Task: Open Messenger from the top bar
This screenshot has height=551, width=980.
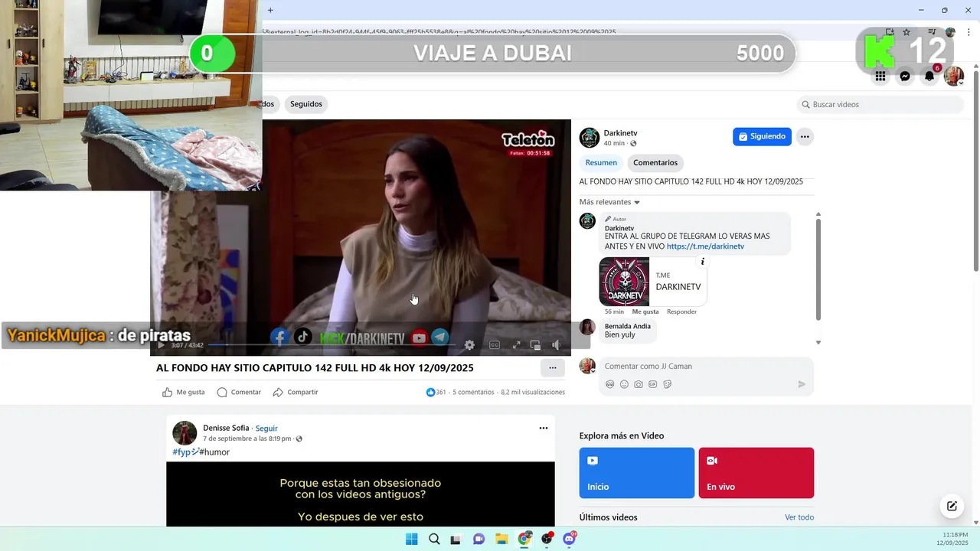Action: point(905,77)
